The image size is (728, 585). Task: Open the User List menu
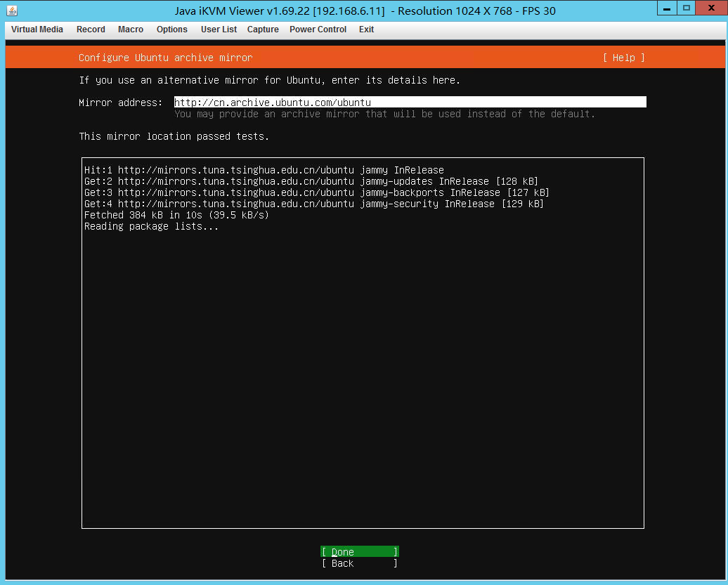[x=219, y=29]
